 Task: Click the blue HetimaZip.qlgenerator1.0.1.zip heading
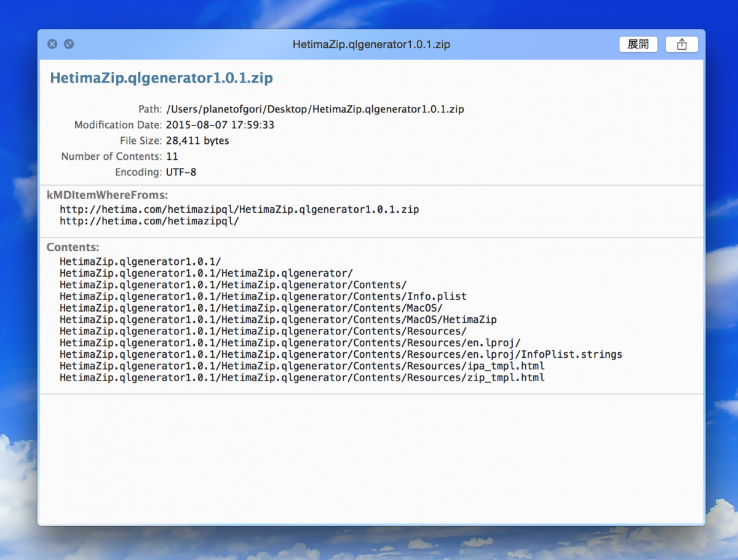pos(161,78)
